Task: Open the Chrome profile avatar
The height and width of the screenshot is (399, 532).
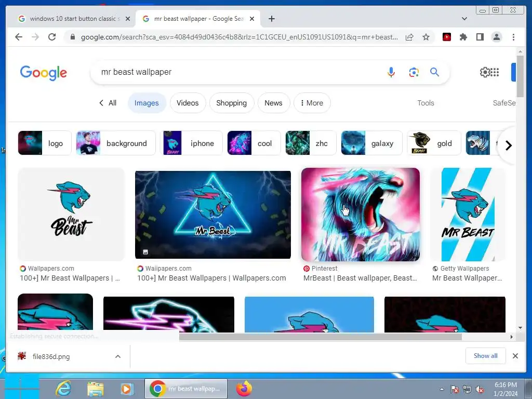Action: (x=497, y=37)
